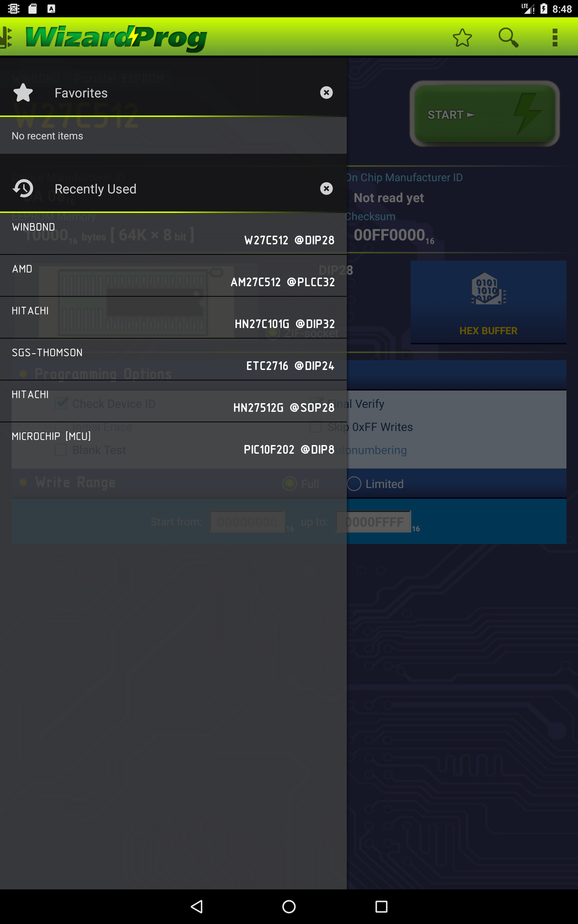Viewport: 578px width, 924px height.
Task: Open the HEX BUFFER panel
Action: point(488,302)
